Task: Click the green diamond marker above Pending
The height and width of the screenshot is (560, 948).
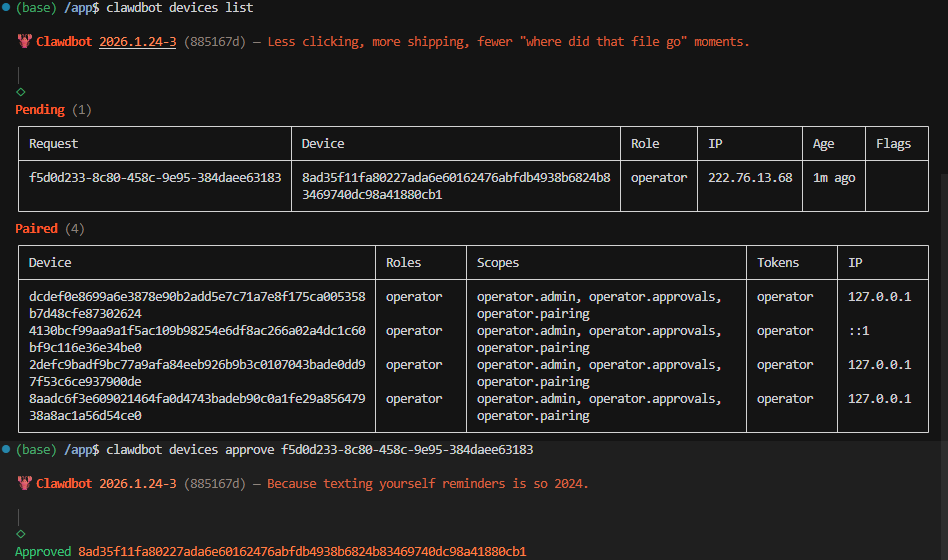Action: click(21, 92)
